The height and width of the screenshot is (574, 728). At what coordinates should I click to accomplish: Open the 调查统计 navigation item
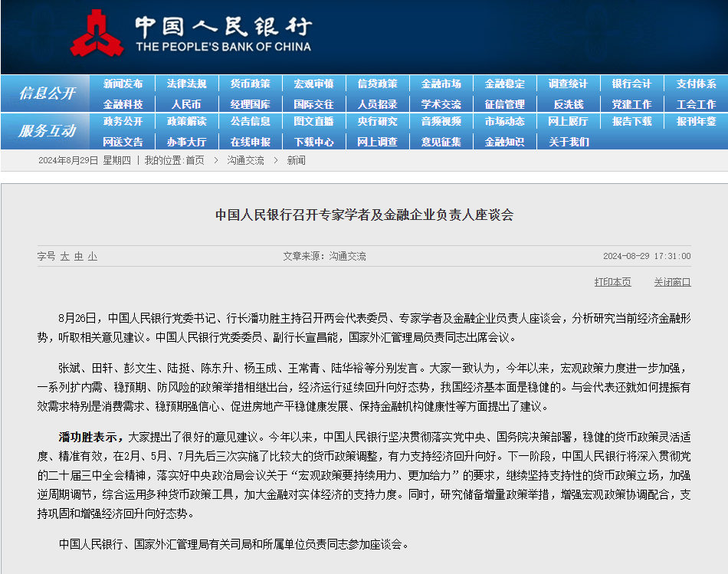click(568, 84)
